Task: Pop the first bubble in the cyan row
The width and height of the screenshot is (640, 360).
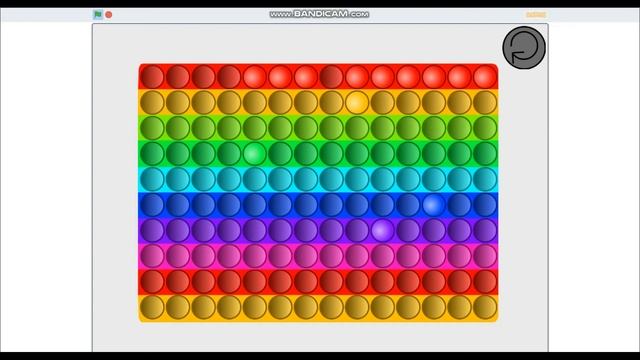Action: point(152,179)
